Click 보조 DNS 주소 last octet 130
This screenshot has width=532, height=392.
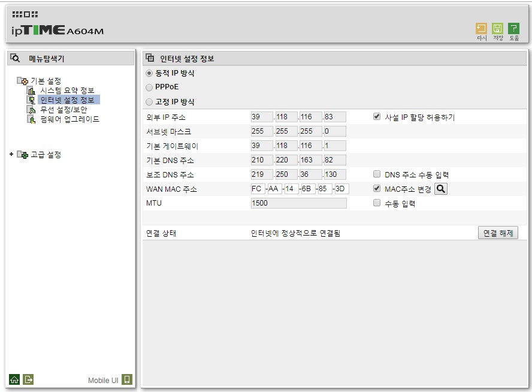coord(335,174)
